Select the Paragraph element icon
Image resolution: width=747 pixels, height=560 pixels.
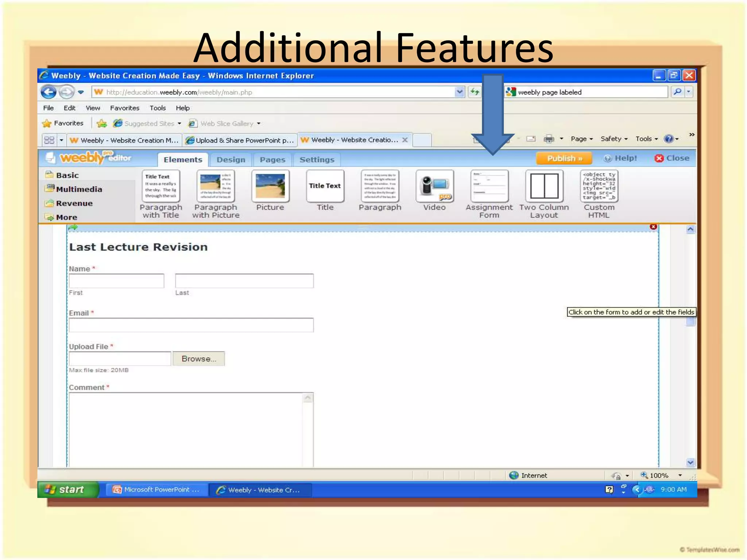click(380, 186)
